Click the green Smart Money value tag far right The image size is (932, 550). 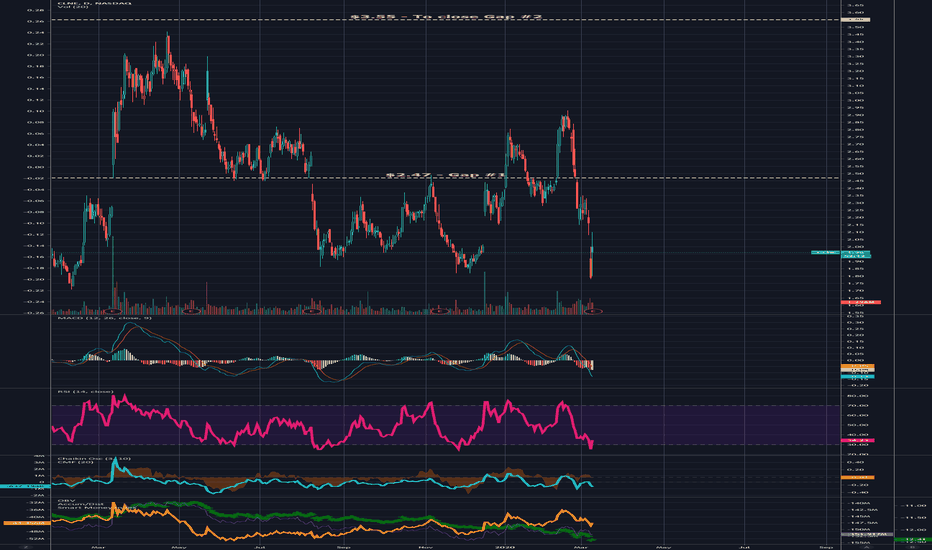[x=913, y=539]
